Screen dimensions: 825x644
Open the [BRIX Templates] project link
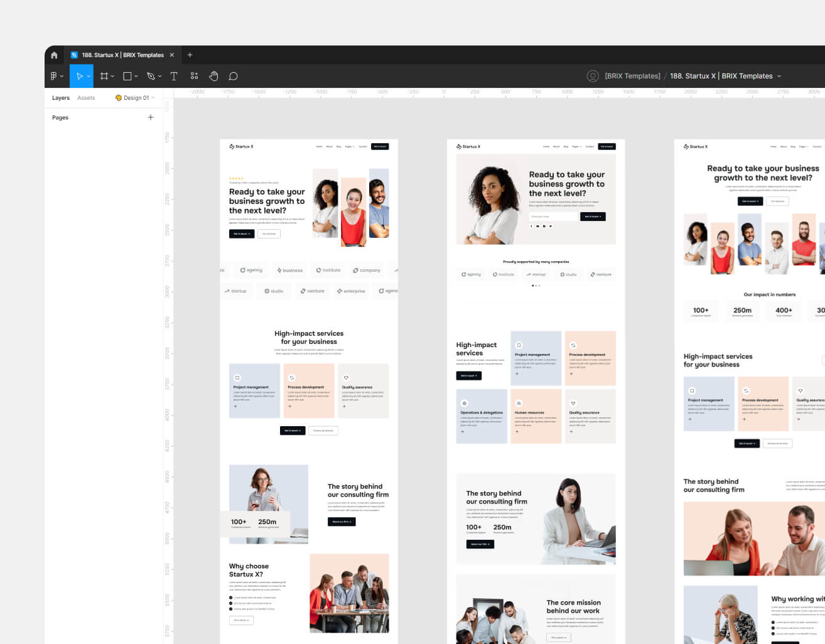632,76
